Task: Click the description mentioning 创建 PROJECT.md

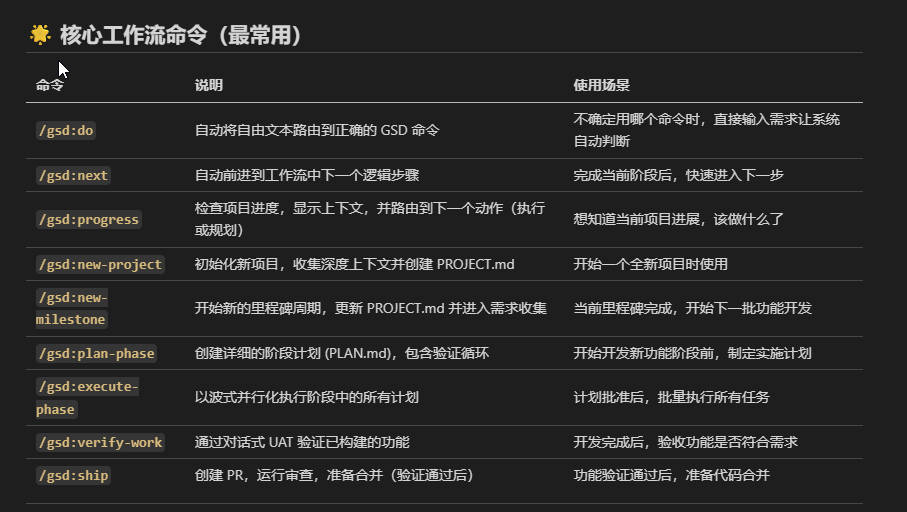Action: tap(354, 265)
